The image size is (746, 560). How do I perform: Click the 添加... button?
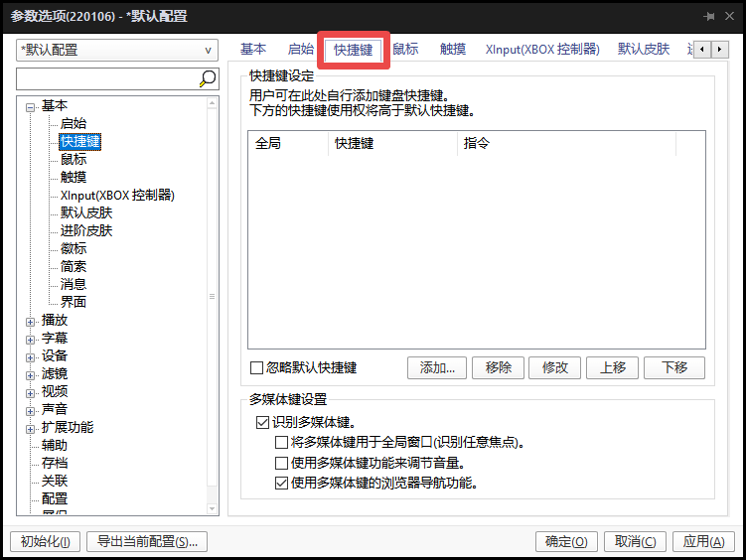[x=437, y=368]
